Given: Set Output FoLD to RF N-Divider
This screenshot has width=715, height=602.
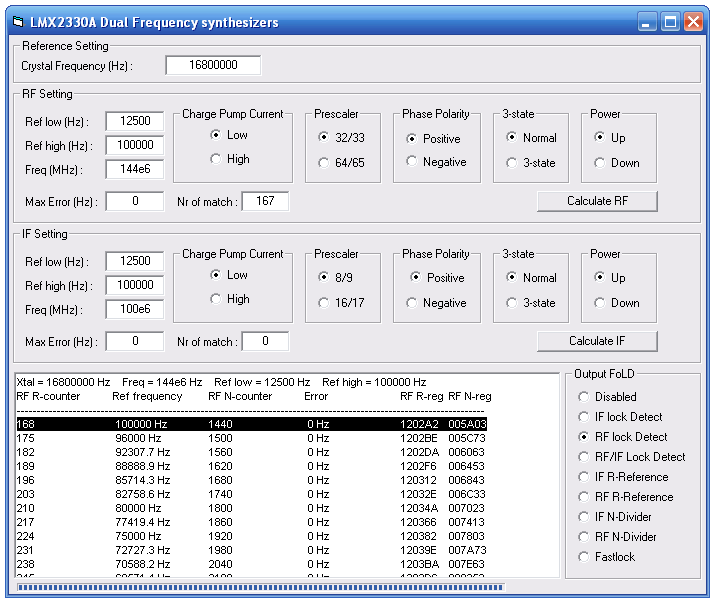Looking at the screenshot, I should [x=617, y=537].
